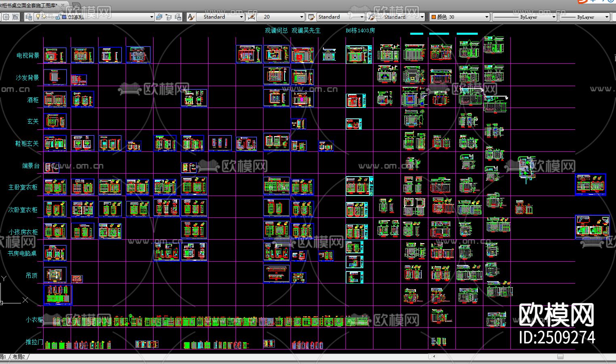The width and height of the screenshot is (616, 364).
Task: Click the Layer Previous icon
Action: tap(169, 17)
